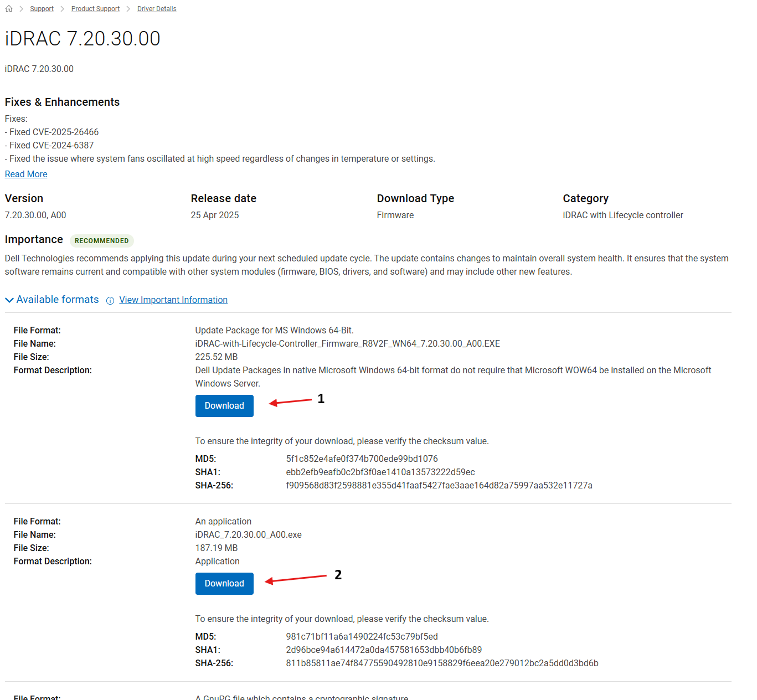Select the file name iDRAC-with-Lifecycle-Controller firmware
This screenshot has width=757, height=700.
tap(347, 343)
